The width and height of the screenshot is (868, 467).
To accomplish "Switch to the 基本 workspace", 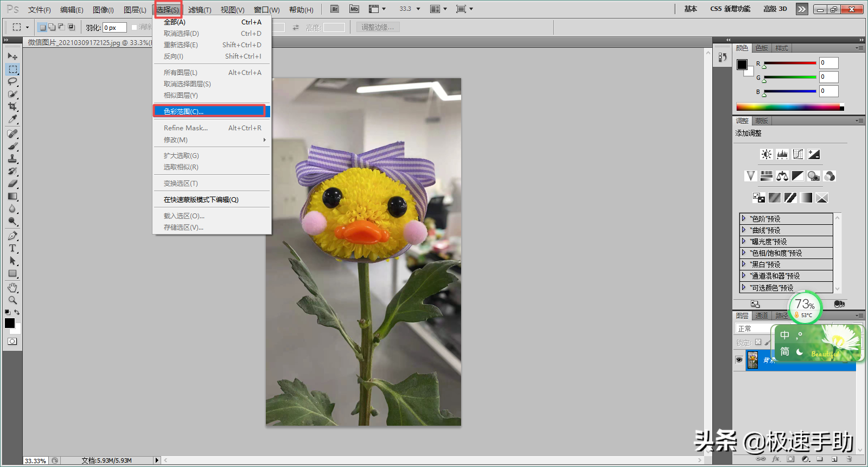I will coord(691,9).
